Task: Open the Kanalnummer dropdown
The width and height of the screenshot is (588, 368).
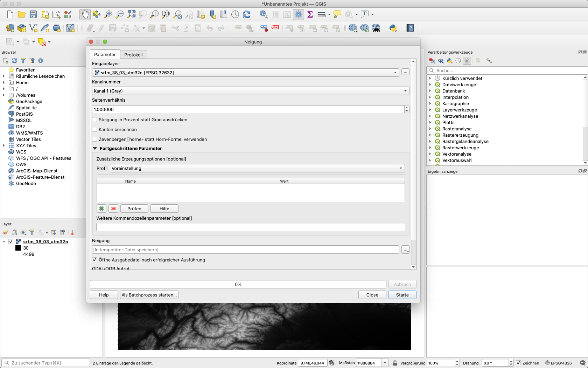Action: pyautogui.click(x=250, y=91)
